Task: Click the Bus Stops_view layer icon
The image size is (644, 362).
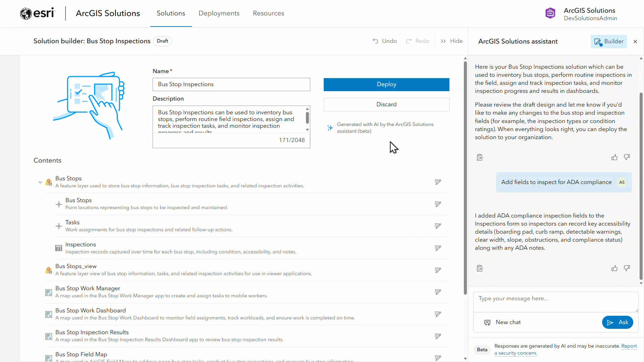Action: [x=49, y=270]
